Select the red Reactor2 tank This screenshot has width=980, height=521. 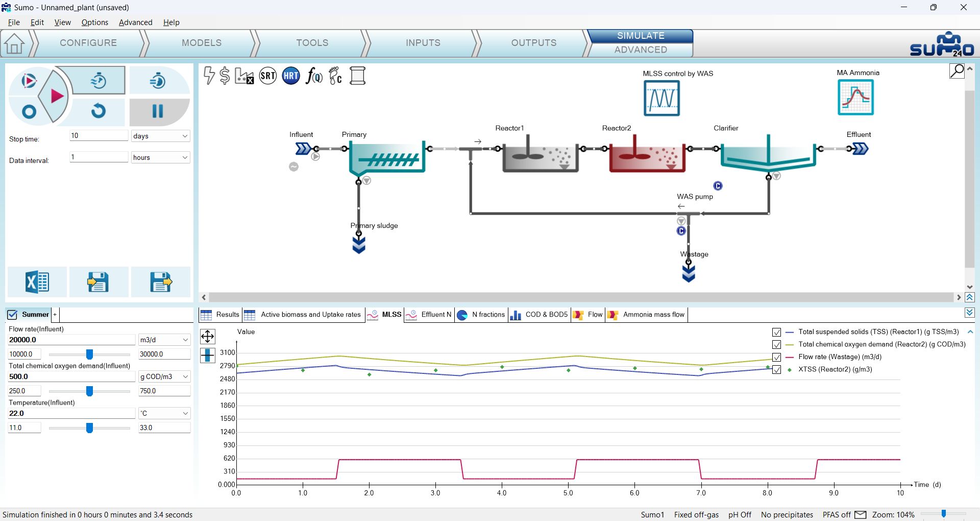pos(647,153)
